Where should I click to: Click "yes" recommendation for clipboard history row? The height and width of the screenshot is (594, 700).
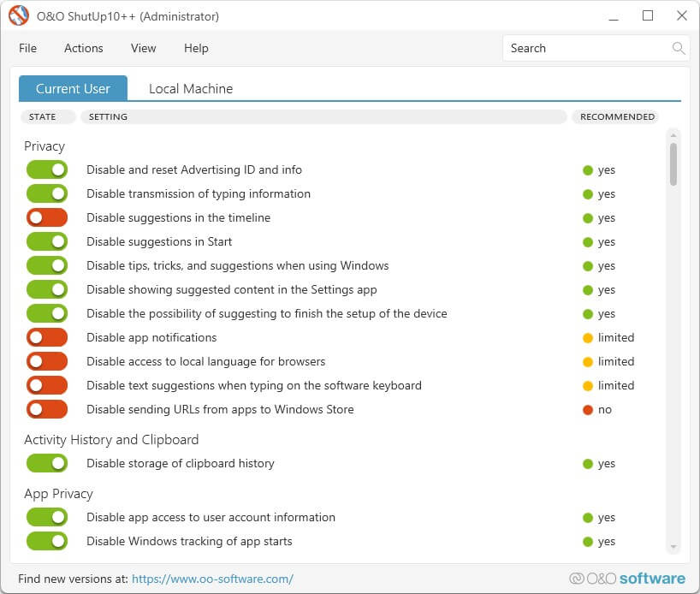pyautogui.click(x=599, y=464)
